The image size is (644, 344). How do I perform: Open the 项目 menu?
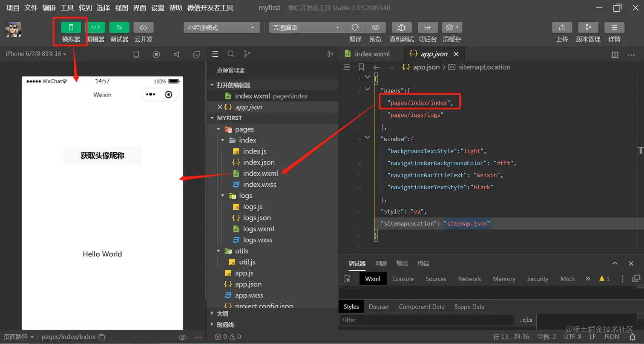(x=13, y=8)
